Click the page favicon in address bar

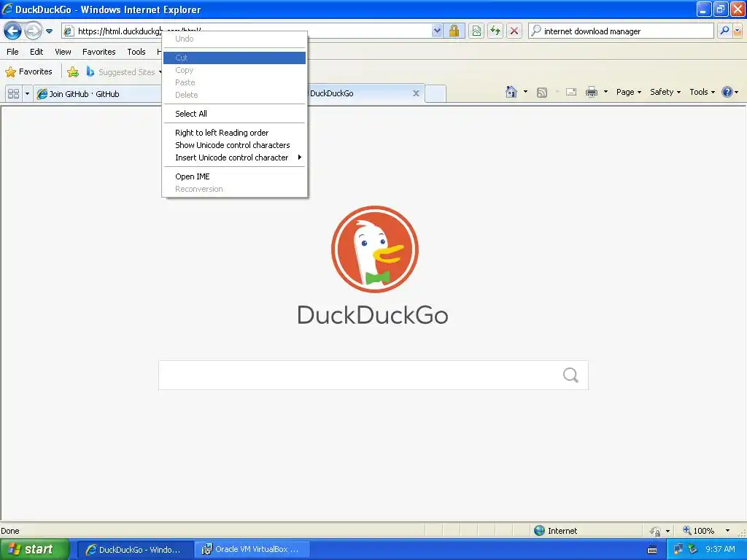(69, 31)
